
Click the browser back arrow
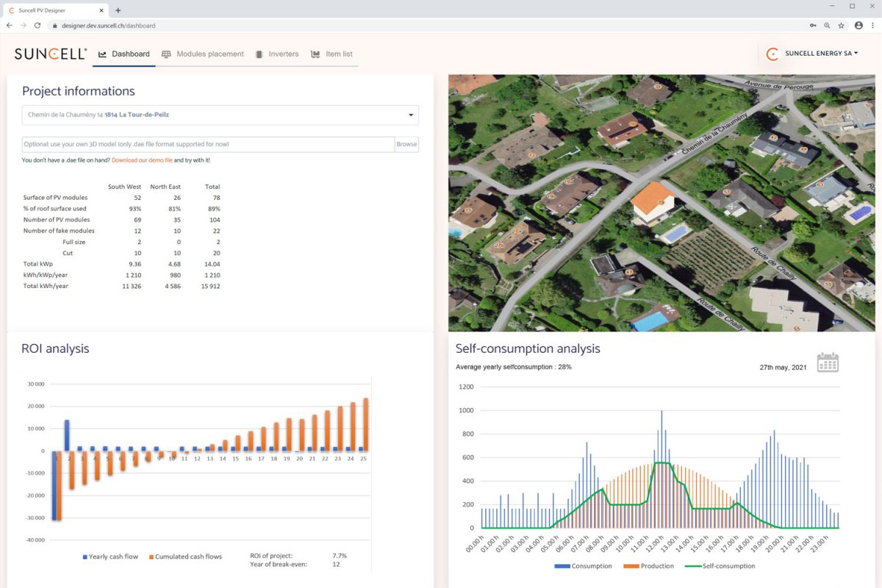point(10,25)
